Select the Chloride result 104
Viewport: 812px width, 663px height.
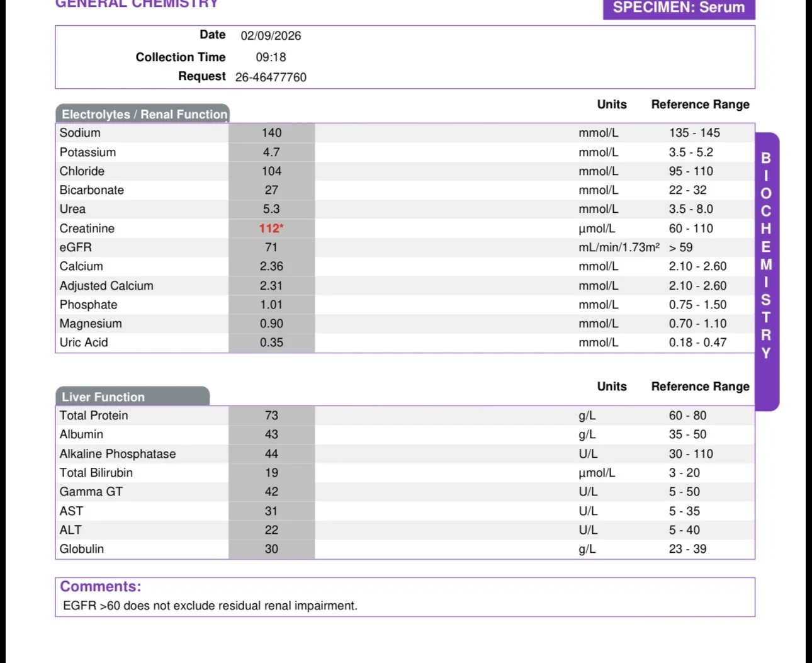(x=271, y=171)
